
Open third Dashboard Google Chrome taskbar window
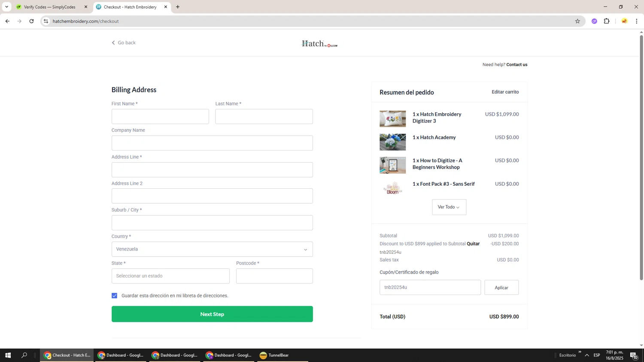click(229, 355)
